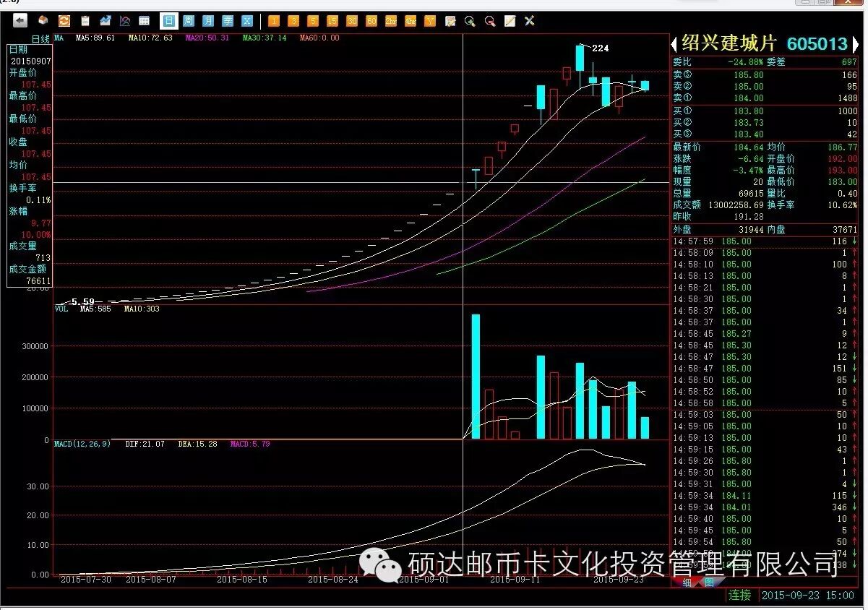
Task: Click the stock code 605013
Action: [817, 44]
